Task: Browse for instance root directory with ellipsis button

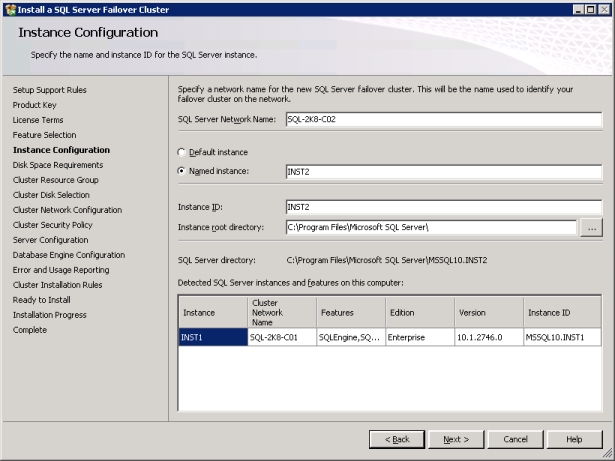Action: click(591, 228)
